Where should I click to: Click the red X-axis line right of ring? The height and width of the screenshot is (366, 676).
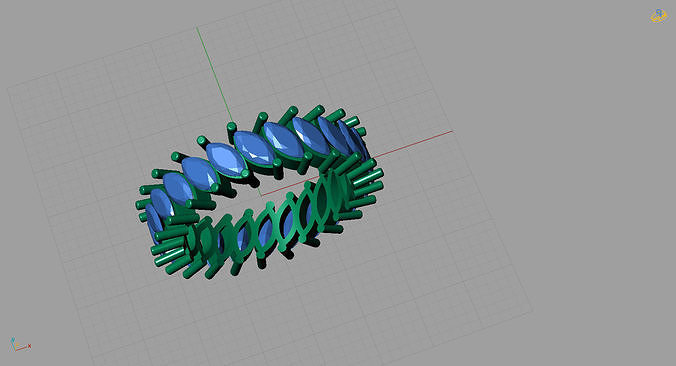pos(413,143)
